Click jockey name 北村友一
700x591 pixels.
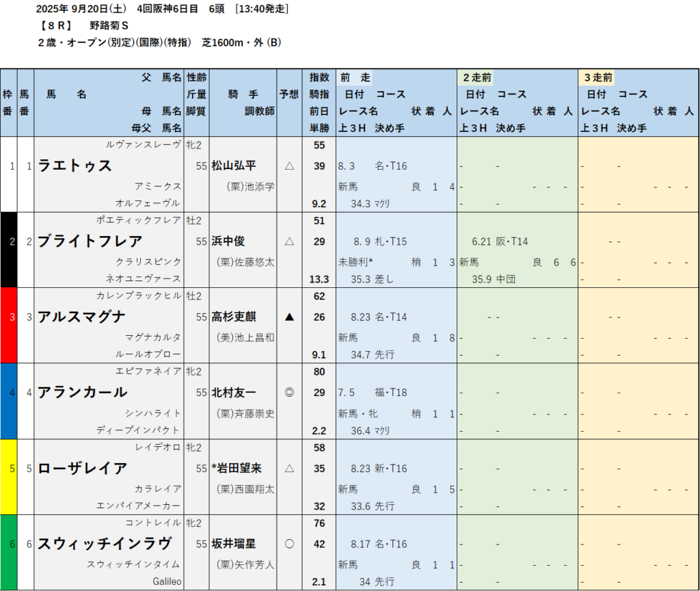(x=233, y=393)
